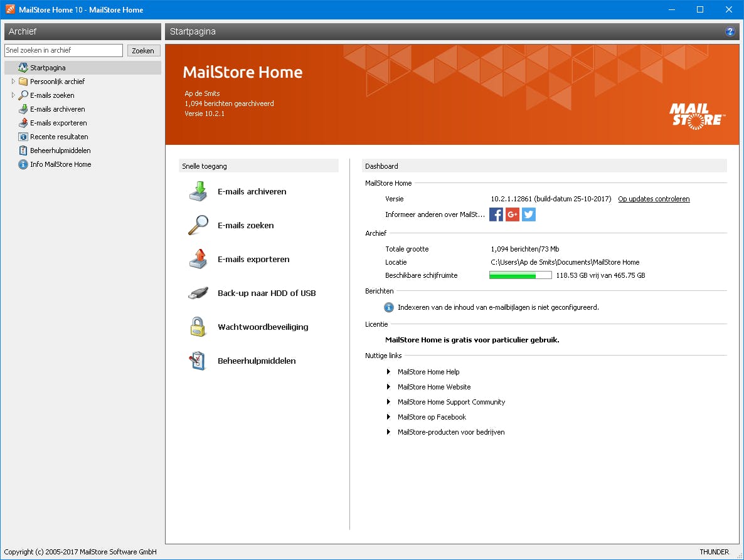The width and height of the screenshot is (744, 560).
Task: Click the Op updates controleren link
Action: click(654, 199)
